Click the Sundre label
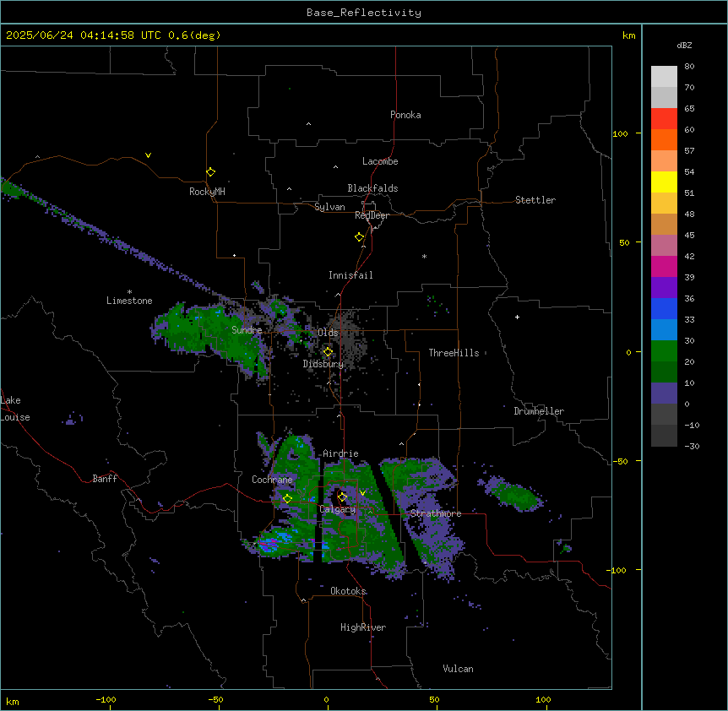The height and width of the screenshot is (711, 728). click(x=247, y=330)
